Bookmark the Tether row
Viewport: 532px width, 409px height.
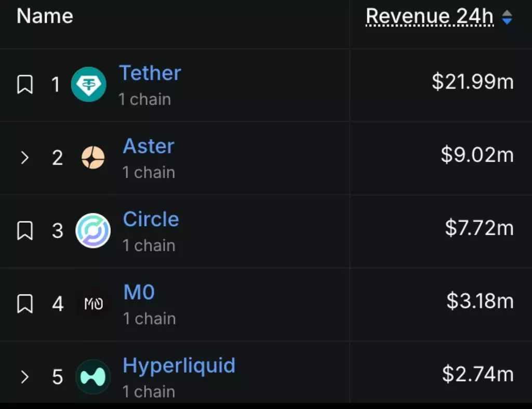point(25,85)
